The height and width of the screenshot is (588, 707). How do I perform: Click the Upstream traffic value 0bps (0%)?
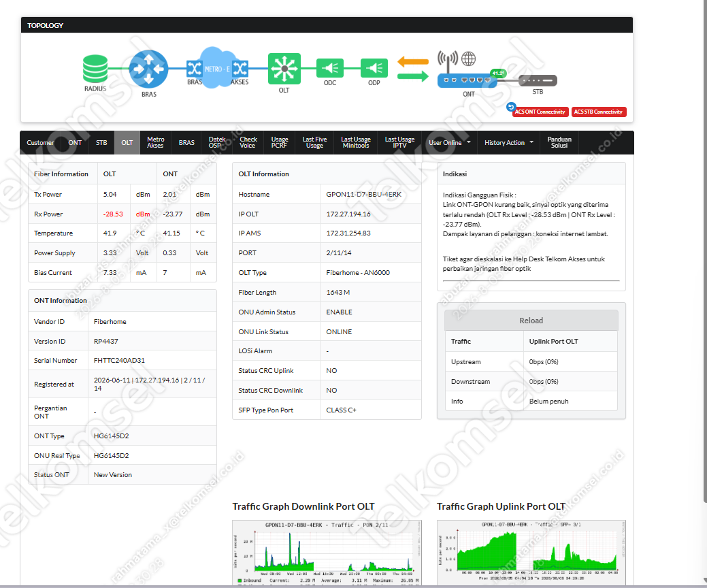pos(544,362)
